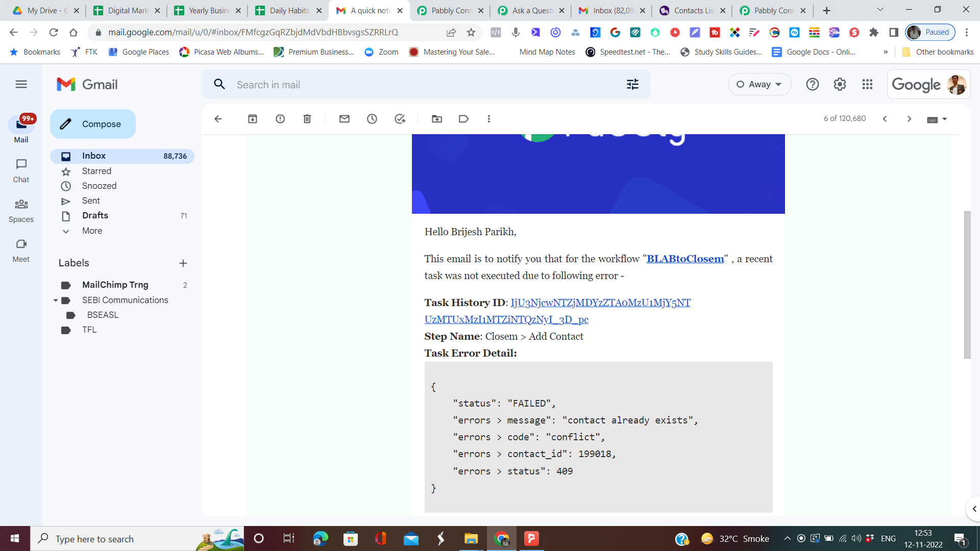Open Away status dropdown
Screen dimensions: 980x551
tap(759, 84)
